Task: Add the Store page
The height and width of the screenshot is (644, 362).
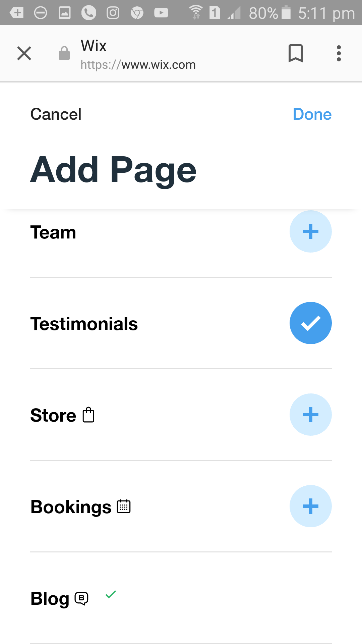Action: point(310,415)
